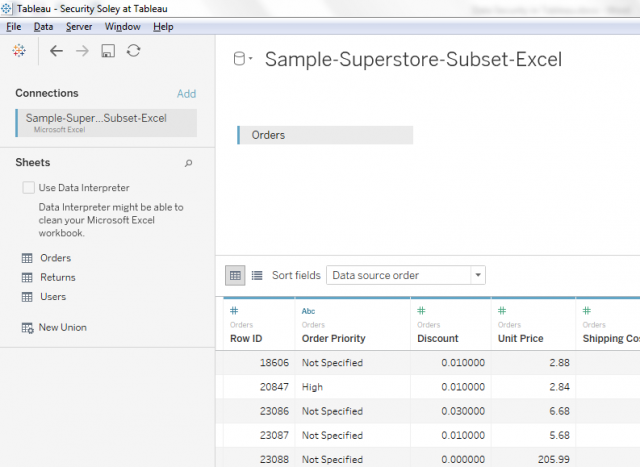Switch to data grid preview view
640x467 pixels.
click(x=235, y=275)
